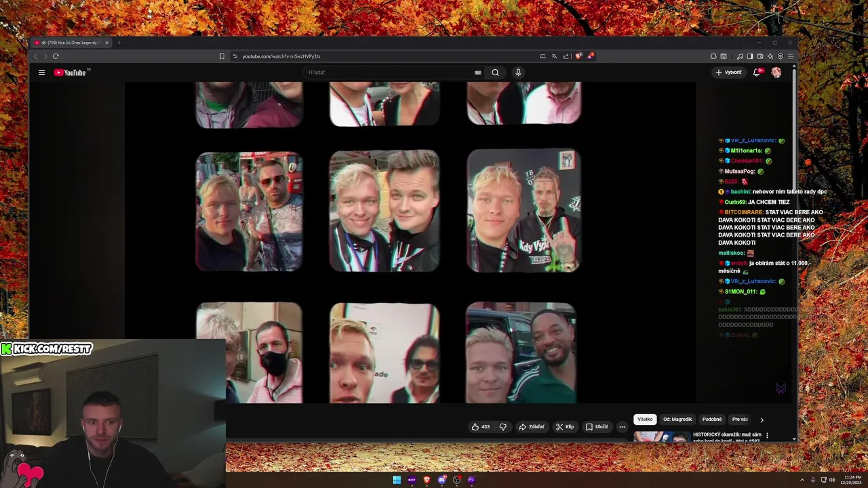The width and height of the screenshot is (868, 488).
Task: Like the video with 433 likes
Action: [x=481, y=427]
